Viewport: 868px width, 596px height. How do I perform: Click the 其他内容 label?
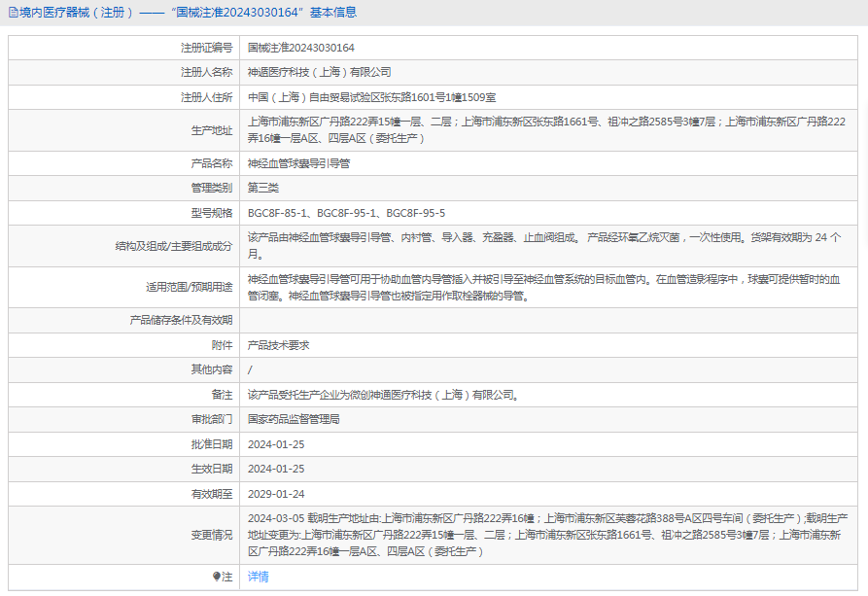tap(212, 369)
